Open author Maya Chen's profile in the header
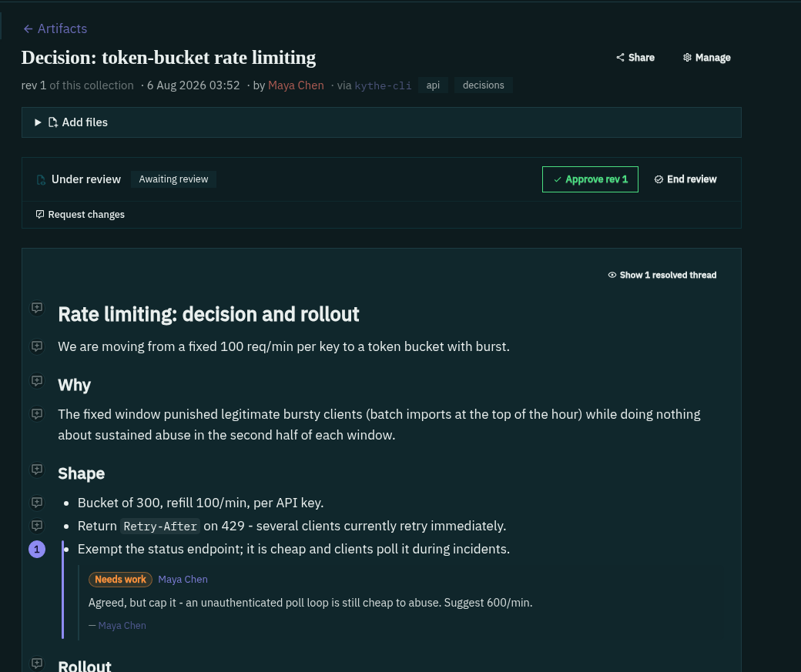The image size is (801, 672). (x=296, y=85)
